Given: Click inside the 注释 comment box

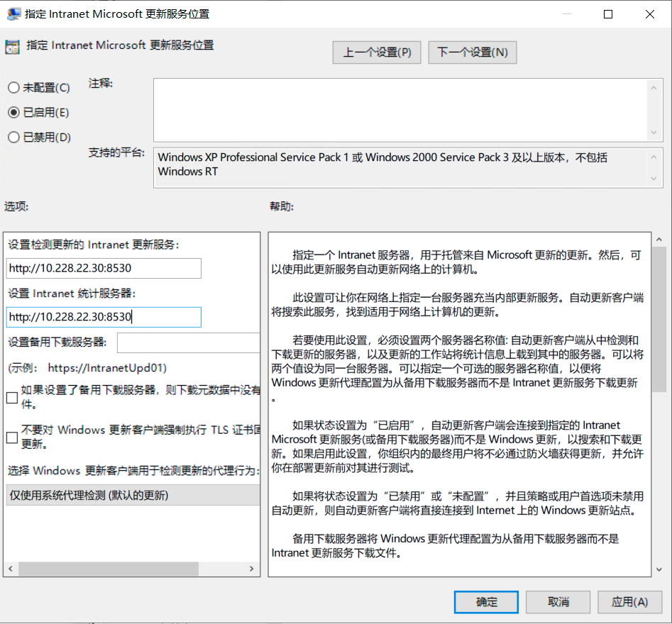Looking at the screenshot, I should tap(401, 110).
